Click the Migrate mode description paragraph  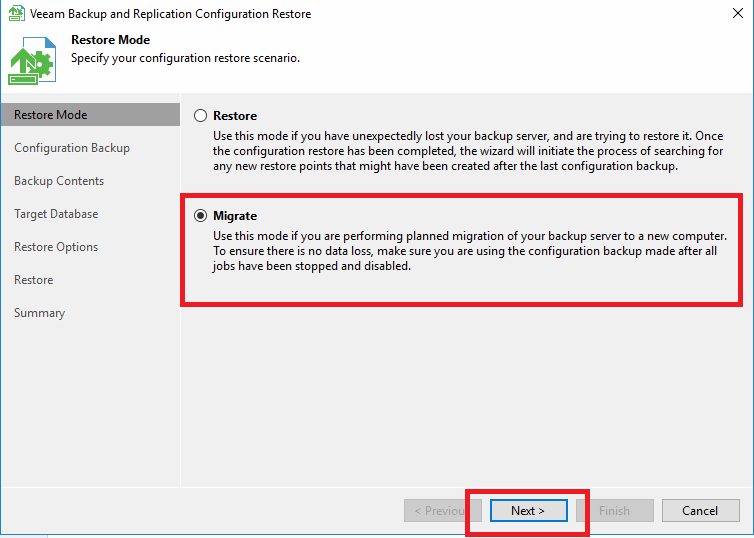click(x=470, y=251)
